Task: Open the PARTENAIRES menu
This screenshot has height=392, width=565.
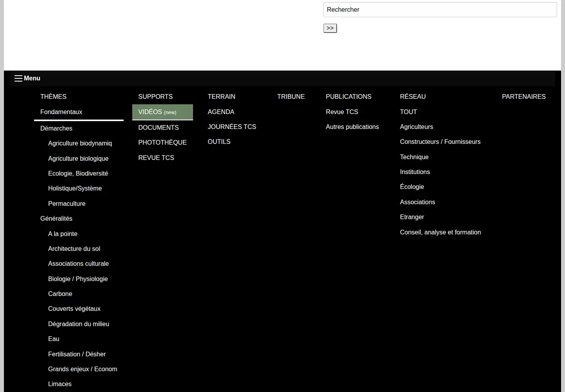Action: tap(524, 96)
